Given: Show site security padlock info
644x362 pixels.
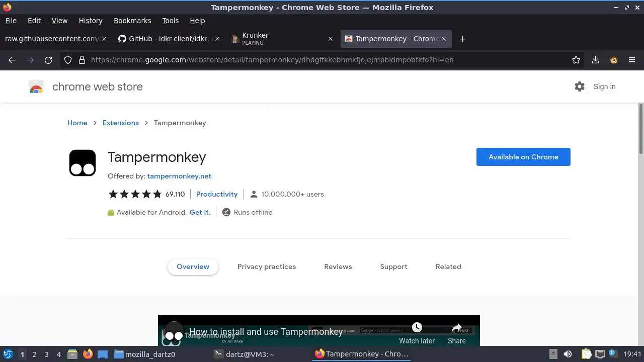Looking at the screenshot, I should (x=82, y=60).
